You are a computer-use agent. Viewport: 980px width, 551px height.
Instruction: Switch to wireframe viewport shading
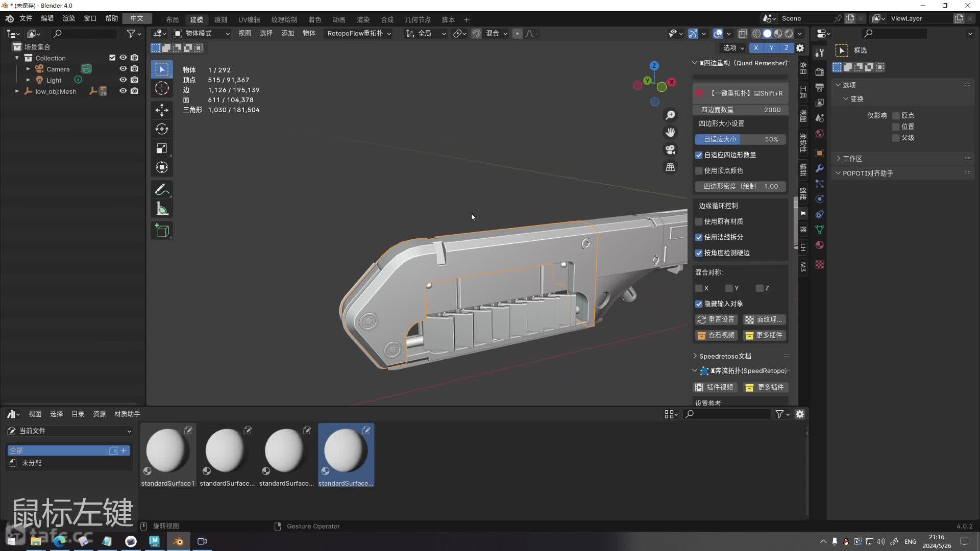pyautogui.click(x=756, y=34)
